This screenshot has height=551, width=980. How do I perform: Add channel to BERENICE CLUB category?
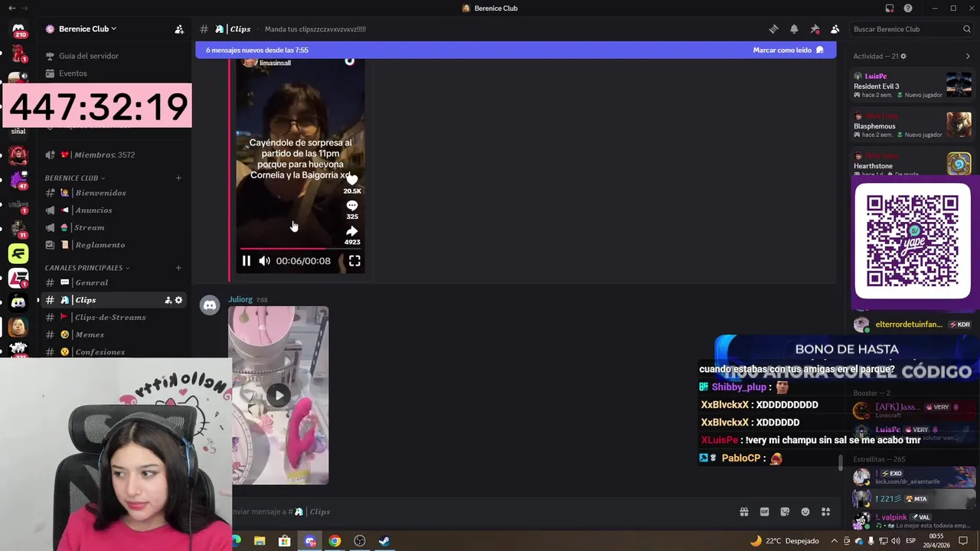178,178
